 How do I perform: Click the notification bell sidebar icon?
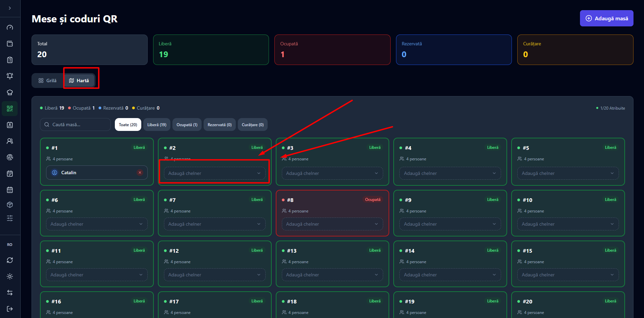tap(10, 76)
